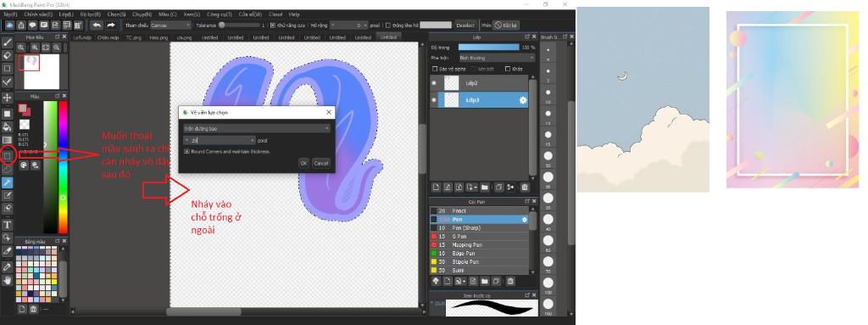Zoom out using navigator magnifier minus
The image size is (868, 325).
(57, 48)
